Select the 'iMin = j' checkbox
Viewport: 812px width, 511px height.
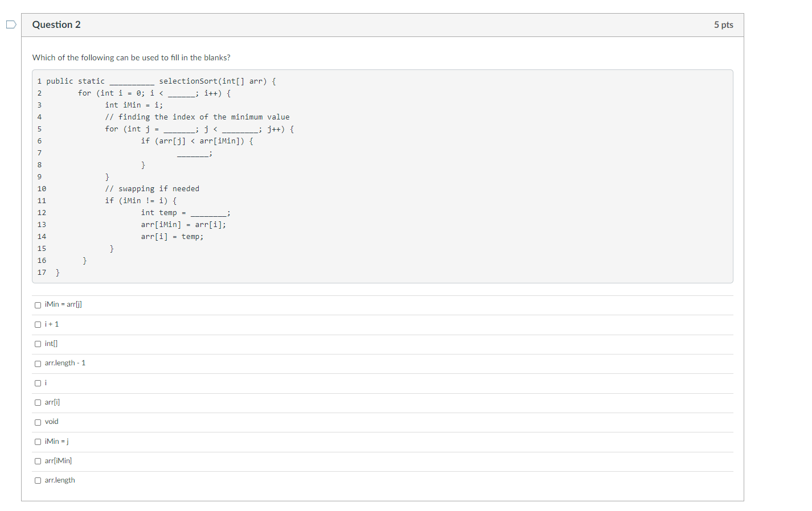pyautogui.click(x=38, y=442)
